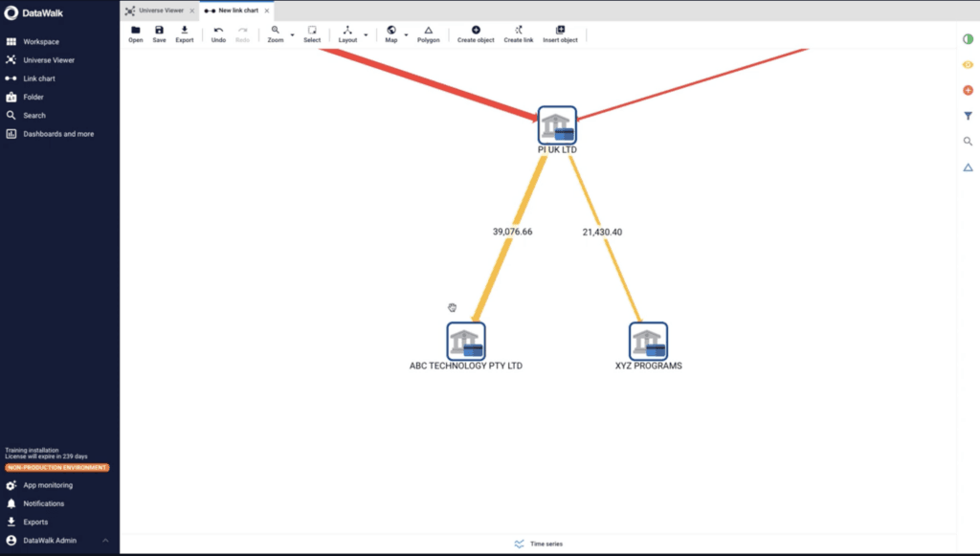The width and height of the screenshot is (980, 556).
Task: Open the blue filter funnel panel
Action: click(x=968, y=116)
